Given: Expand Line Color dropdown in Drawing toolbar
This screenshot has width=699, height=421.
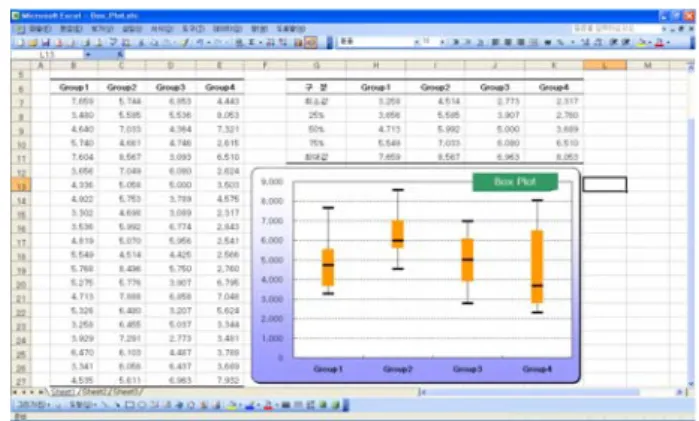Looking at the screenshot, I should tap(258, 405).
